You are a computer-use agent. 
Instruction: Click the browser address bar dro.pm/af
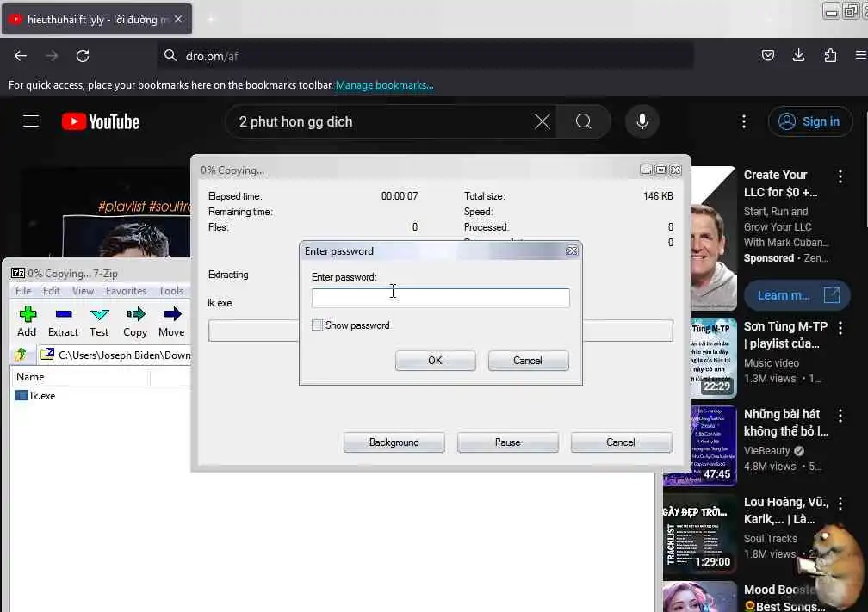coord(425,56)
